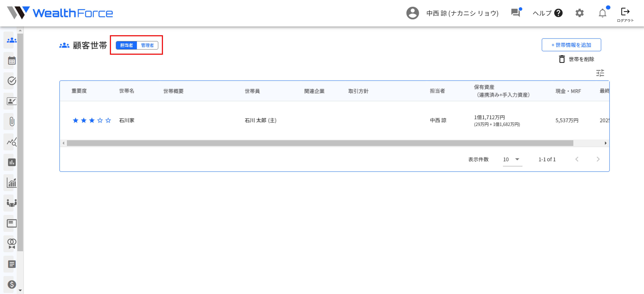Click the 世帯概要 column header
This screenshot has width=644, height=294.
tap(173, 91)
